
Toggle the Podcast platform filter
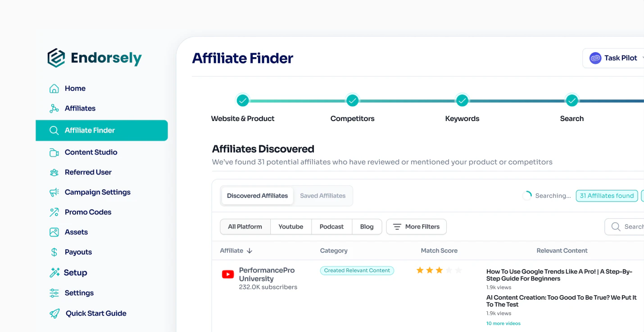[331, 227]
